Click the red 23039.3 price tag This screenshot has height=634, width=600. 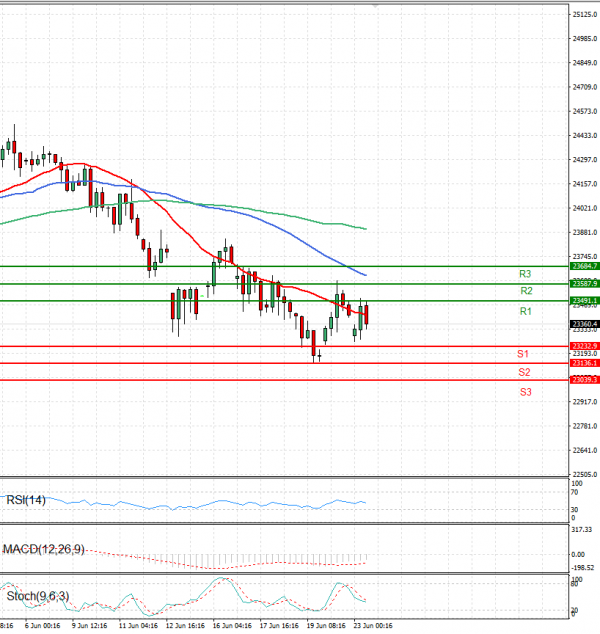(x=584, y=380)
